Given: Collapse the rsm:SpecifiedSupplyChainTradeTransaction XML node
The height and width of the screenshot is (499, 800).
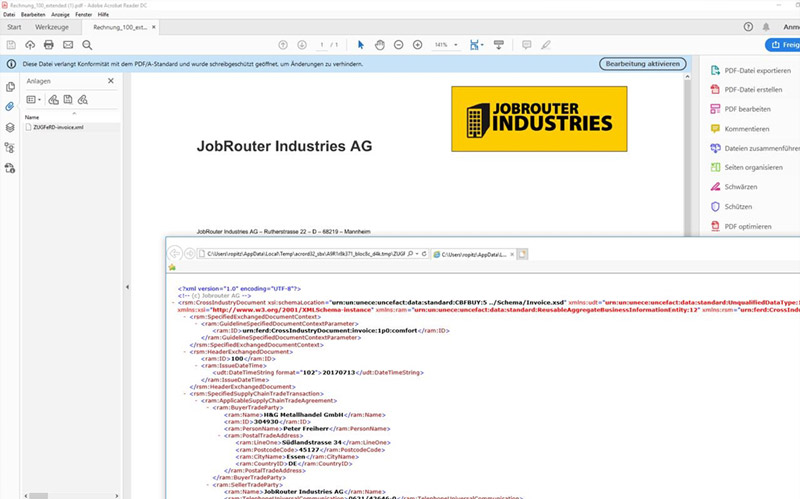Looking at the screenshot, I should pyautogui.click(x=185, y=394).
